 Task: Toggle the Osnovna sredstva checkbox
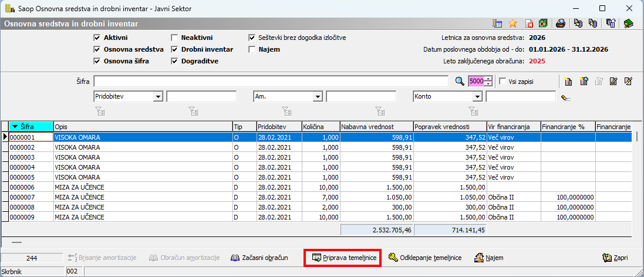click(x=97, y=50)
